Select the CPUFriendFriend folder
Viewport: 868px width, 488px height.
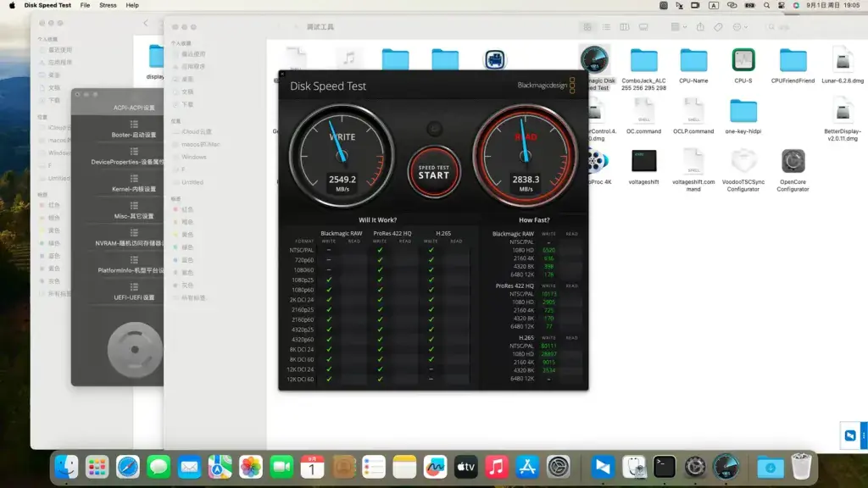(793, 60)
